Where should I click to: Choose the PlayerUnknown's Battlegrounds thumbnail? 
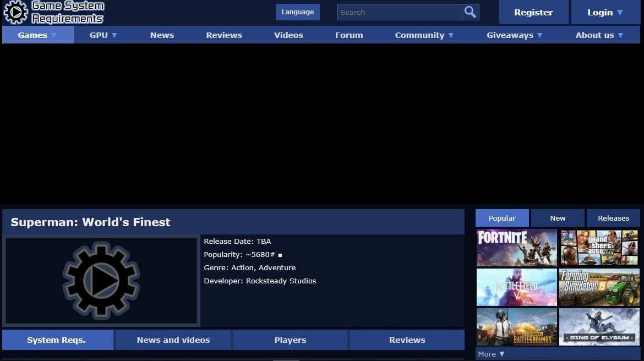(516, 326)
